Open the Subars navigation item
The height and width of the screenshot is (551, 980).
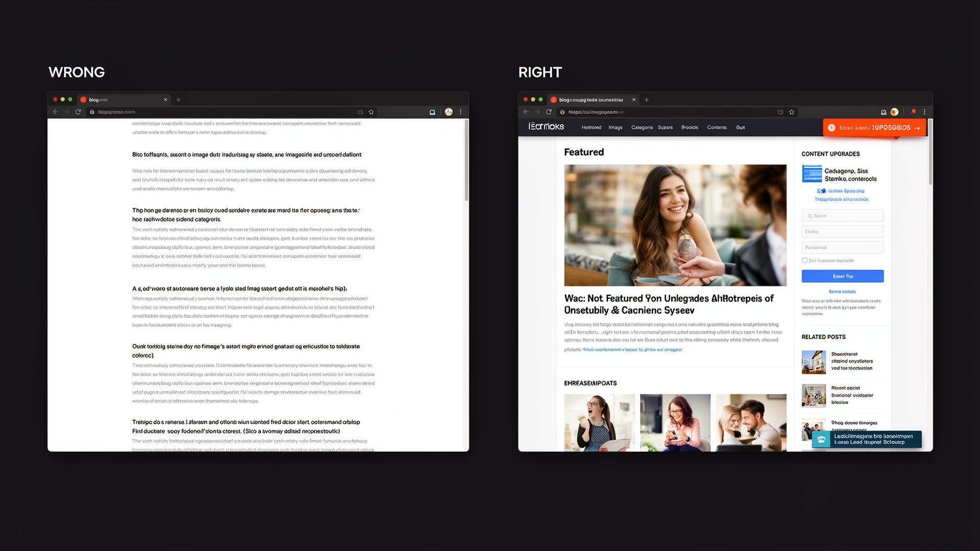click(665, 128)
